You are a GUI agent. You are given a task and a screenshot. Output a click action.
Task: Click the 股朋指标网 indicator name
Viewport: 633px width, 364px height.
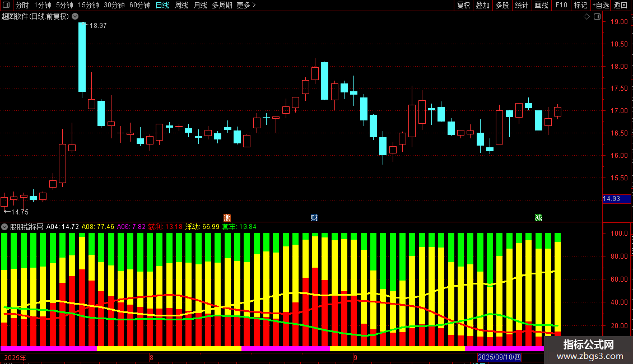click(27, 227)
